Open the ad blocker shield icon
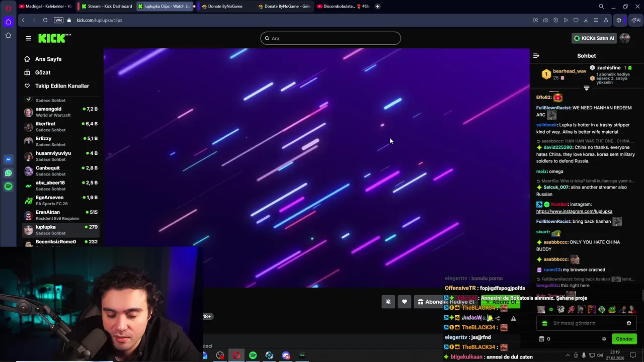 (556, 20)
